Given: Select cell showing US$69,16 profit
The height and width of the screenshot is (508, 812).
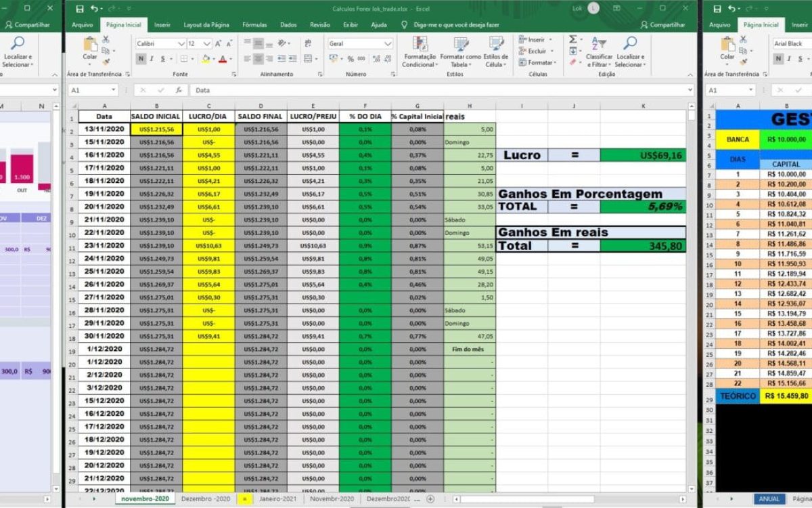Looking at the screenshot, I should pyautogui.click(x=643, y=155).
